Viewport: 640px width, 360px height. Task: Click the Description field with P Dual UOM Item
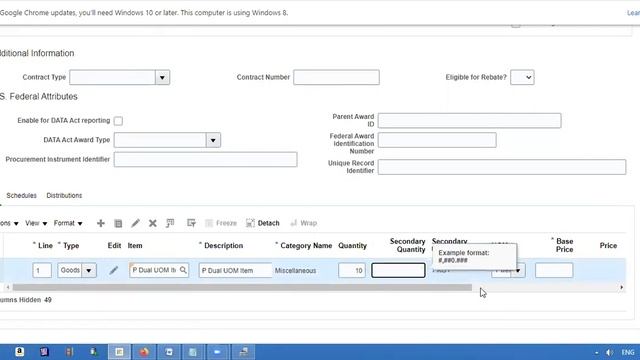click(x=236, y=270)
